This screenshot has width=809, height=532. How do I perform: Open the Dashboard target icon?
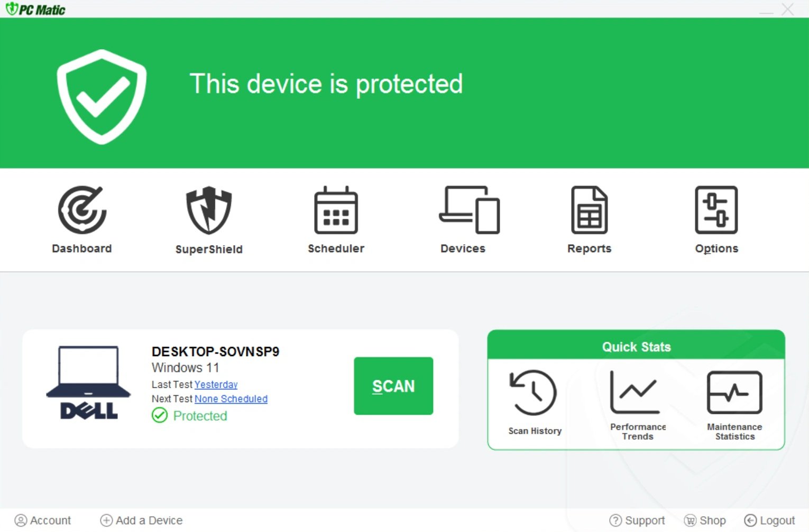pyautogui.click(x=82, y=210)
